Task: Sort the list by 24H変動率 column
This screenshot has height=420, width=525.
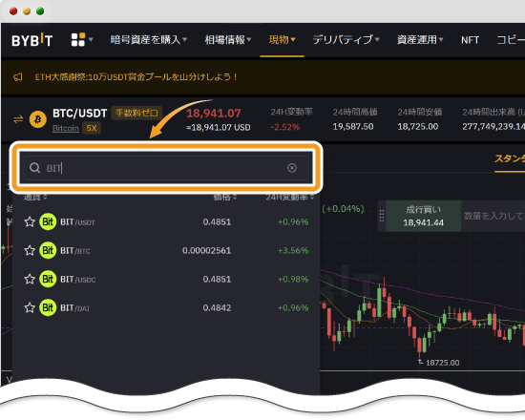Action: tap(290, 197)
